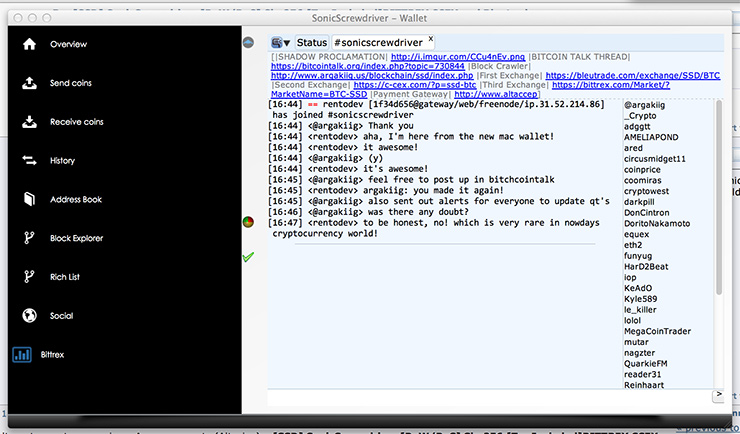Open the imgur Shadow Proclamation link
The height and width of the screenshot is (434, 740).
[458, 57]
